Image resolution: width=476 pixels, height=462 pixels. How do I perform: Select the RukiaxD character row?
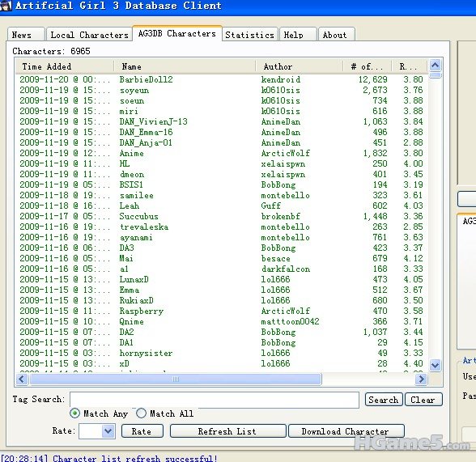[x=222, y=300]
